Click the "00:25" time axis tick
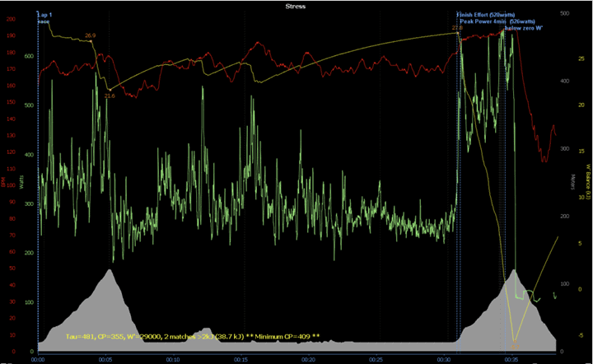 click(376, 359)
